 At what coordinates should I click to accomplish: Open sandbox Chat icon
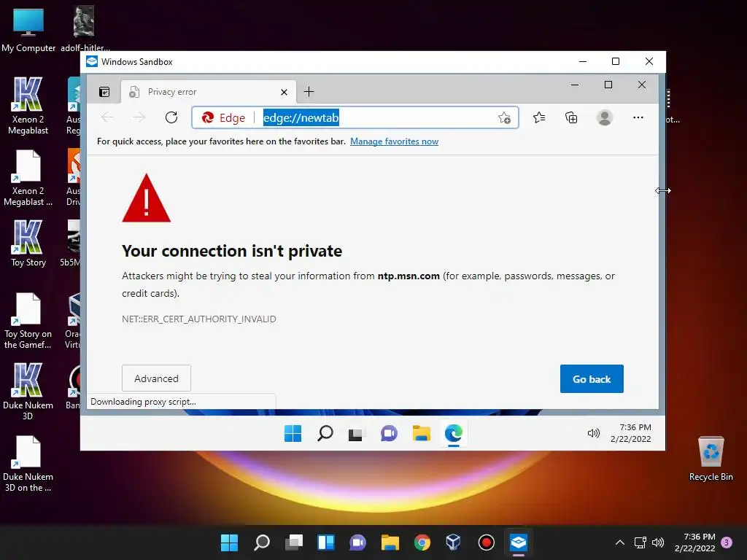(x=389, y=433)
